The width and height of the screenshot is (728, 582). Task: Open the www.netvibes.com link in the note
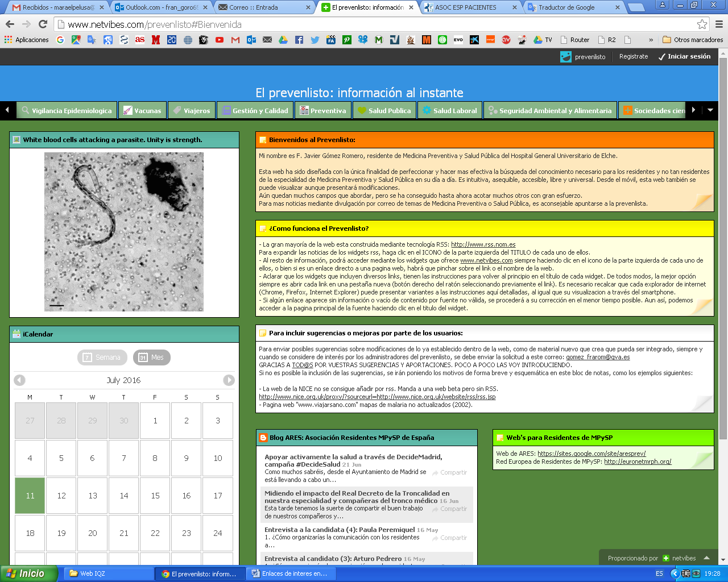coord(486,260)
